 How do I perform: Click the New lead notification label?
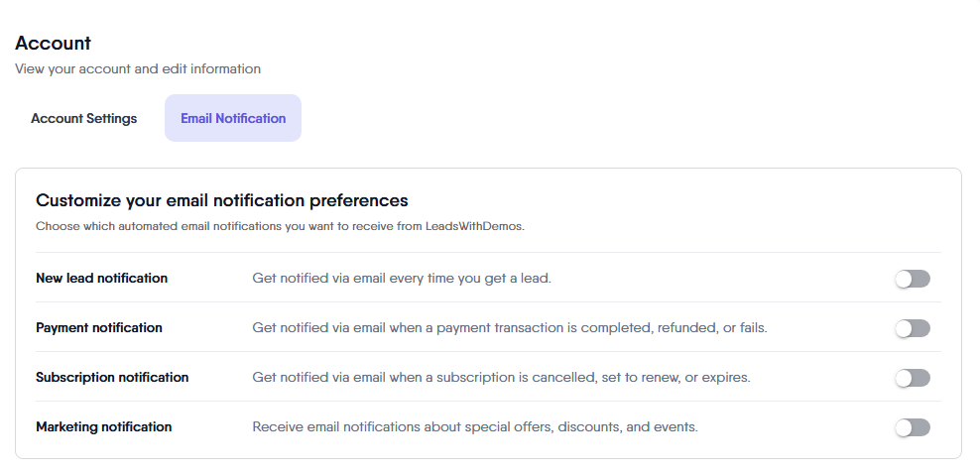coord(101,279)
